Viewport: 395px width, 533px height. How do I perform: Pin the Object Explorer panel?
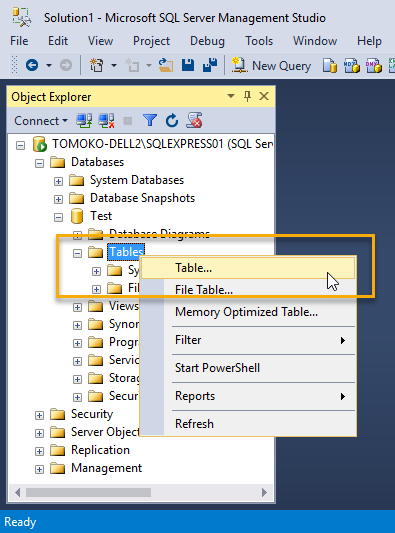point(247,97)
